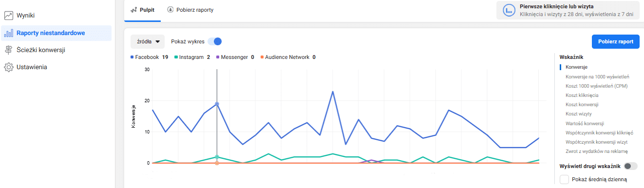Click the attribution model circular icon
Viewport: 644px width, 188px height.
[510, 10]
